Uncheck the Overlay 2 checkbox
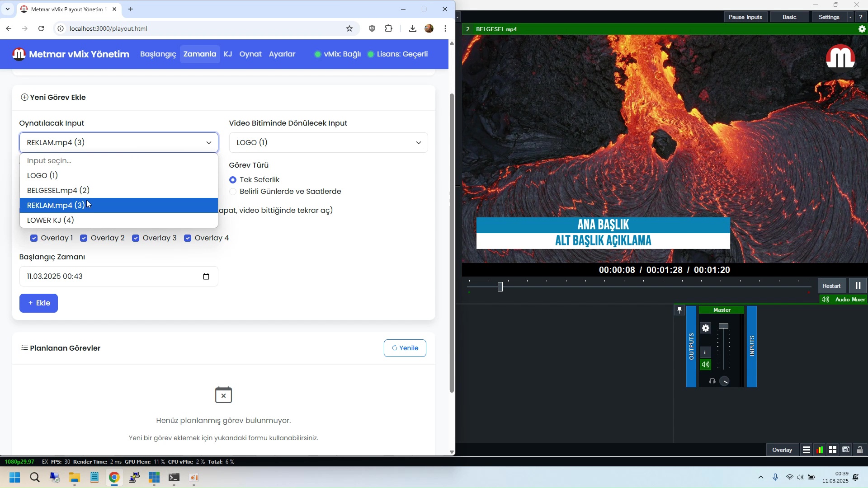 (84, 238)
